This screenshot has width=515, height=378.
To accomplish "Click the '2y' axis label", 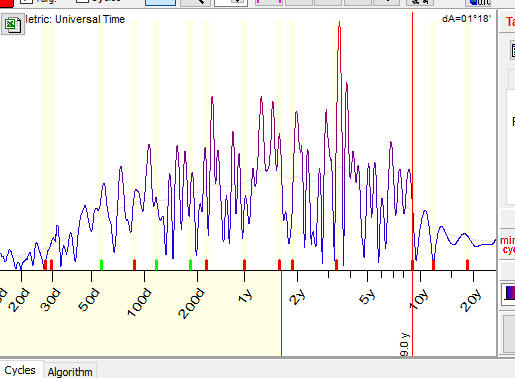I will click(x=297, y=297).
